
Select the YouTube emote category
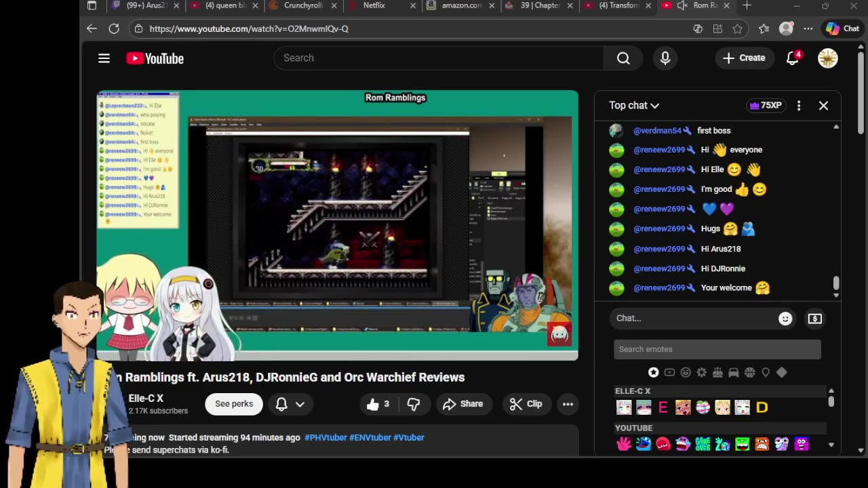click(669, 372)
